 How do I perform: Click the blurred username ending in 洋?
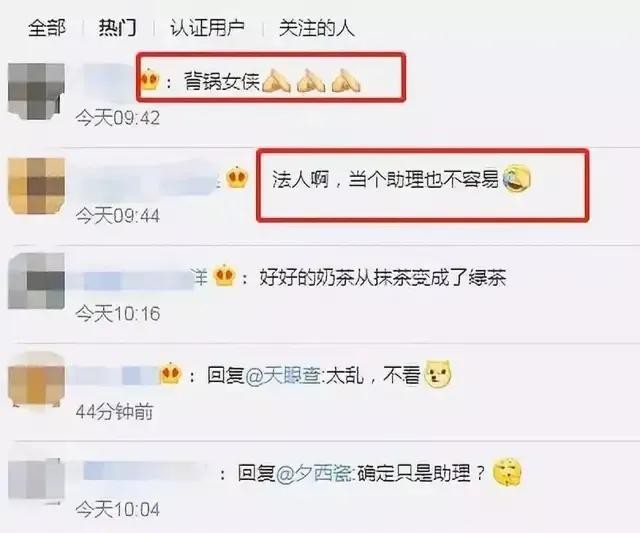137,278
